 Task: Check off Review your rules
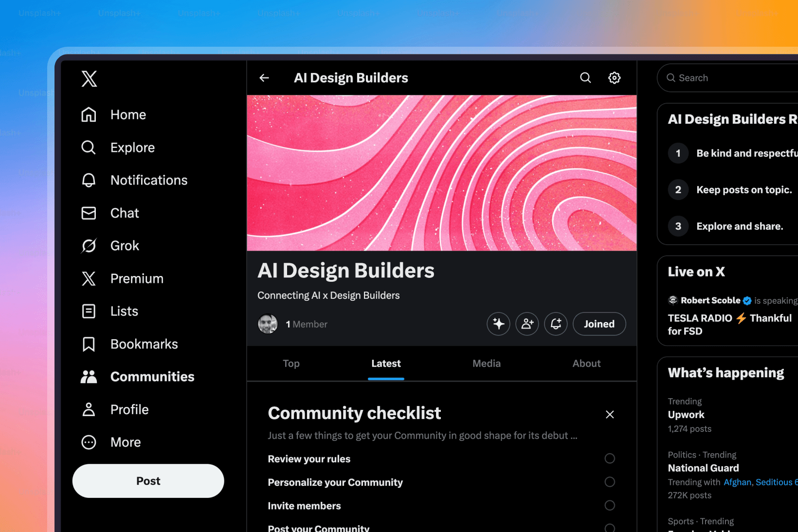(610, 458)
